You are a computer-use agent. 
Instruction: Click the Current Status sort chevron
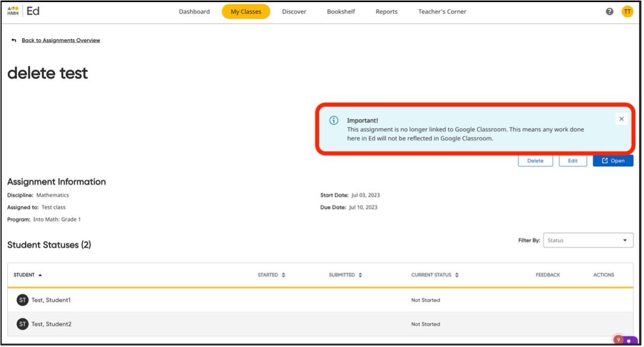(x=457, y=275)
